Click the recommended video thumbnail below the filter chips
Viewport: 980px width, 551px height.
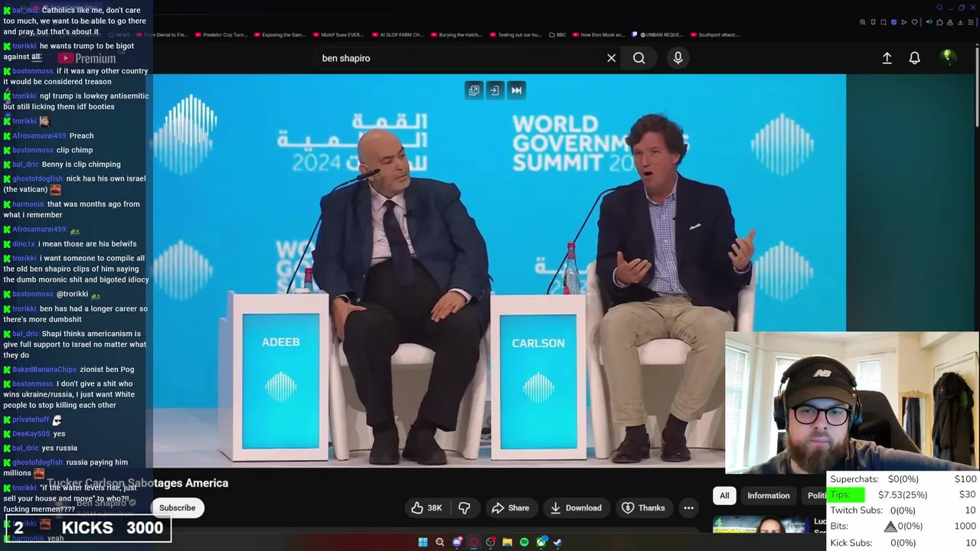click(x=760, y=525)
